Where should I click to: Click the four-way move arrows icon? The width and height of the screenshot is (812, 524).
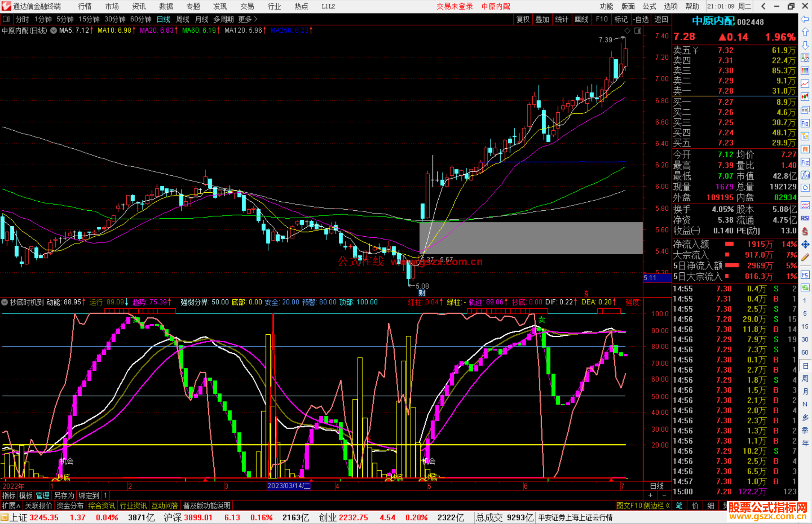click(x=805, y=245)
